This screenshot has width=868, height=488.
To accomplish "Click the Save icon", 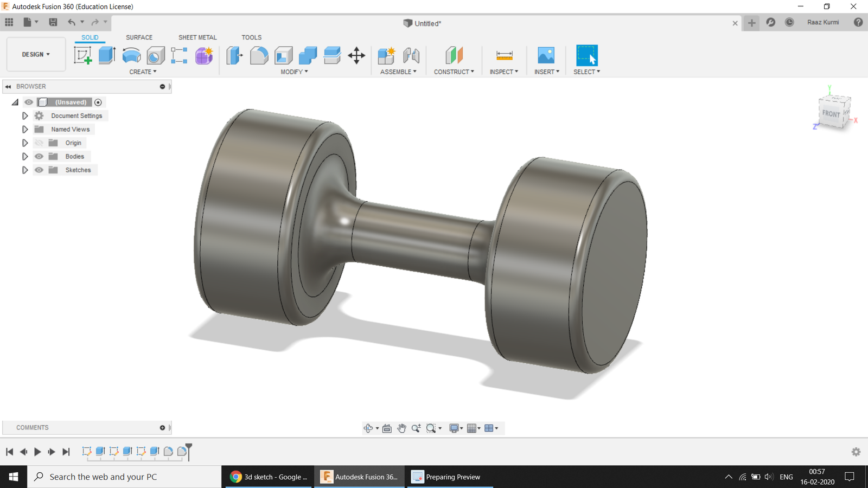I will coord(53,22).
